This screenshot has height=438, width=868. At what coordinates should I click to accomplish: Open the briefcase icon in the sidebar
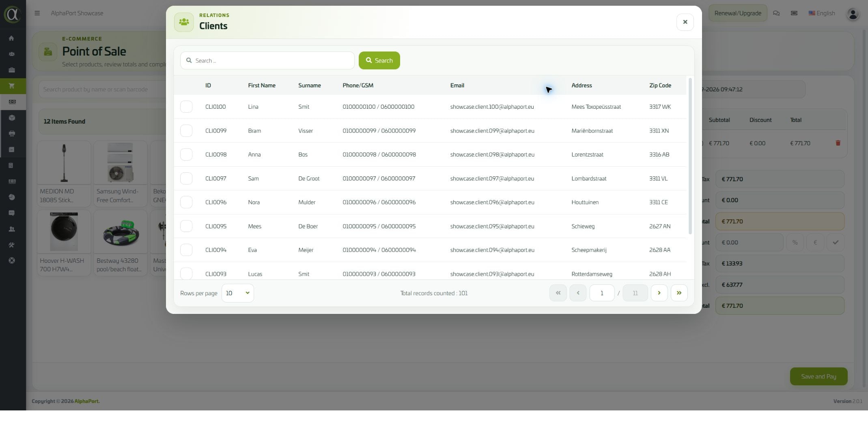click(11, 70)
